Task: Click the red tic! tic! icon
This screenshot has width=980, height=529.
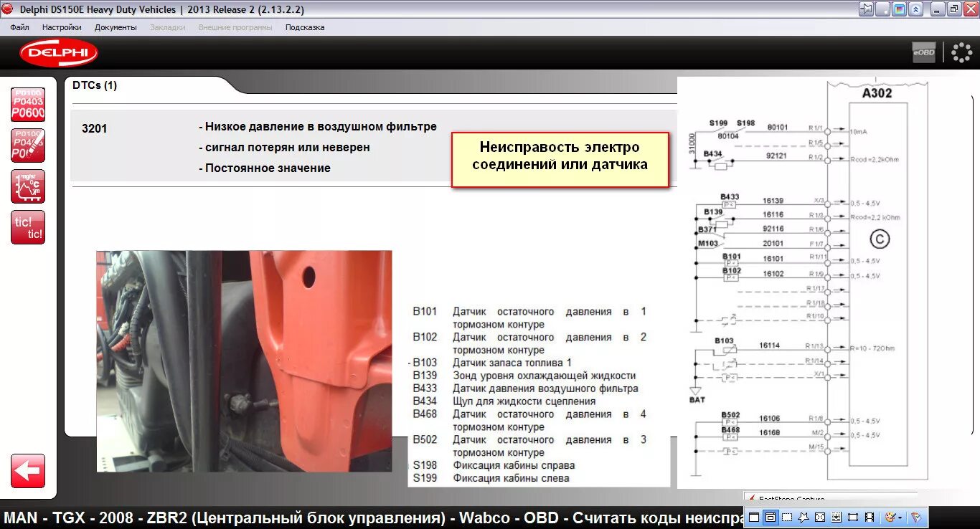Action: [x=28, y=227]
